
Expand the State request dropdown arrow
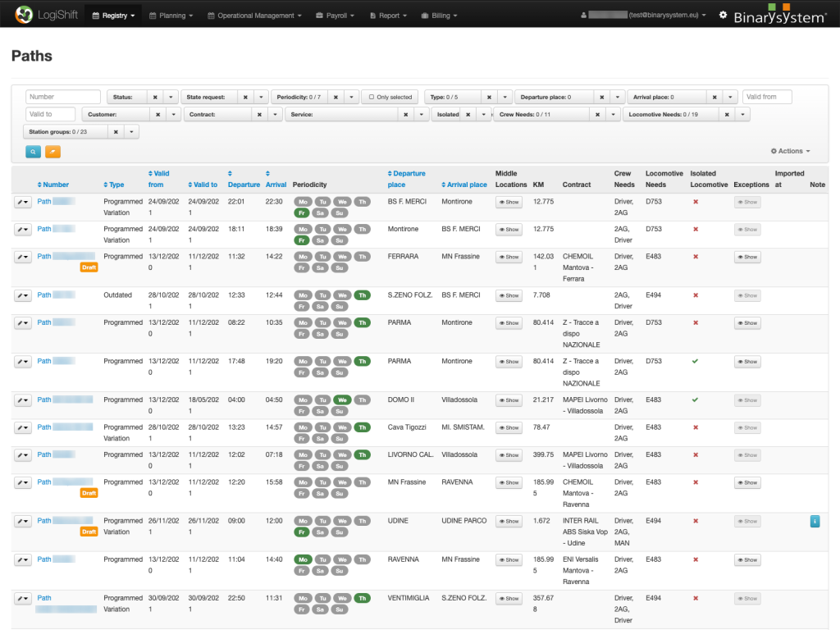coord(261,97)
